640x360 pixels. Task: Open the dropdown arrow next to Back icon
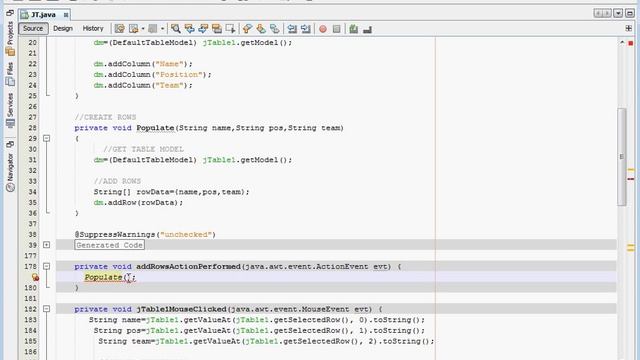click(143, 29)
